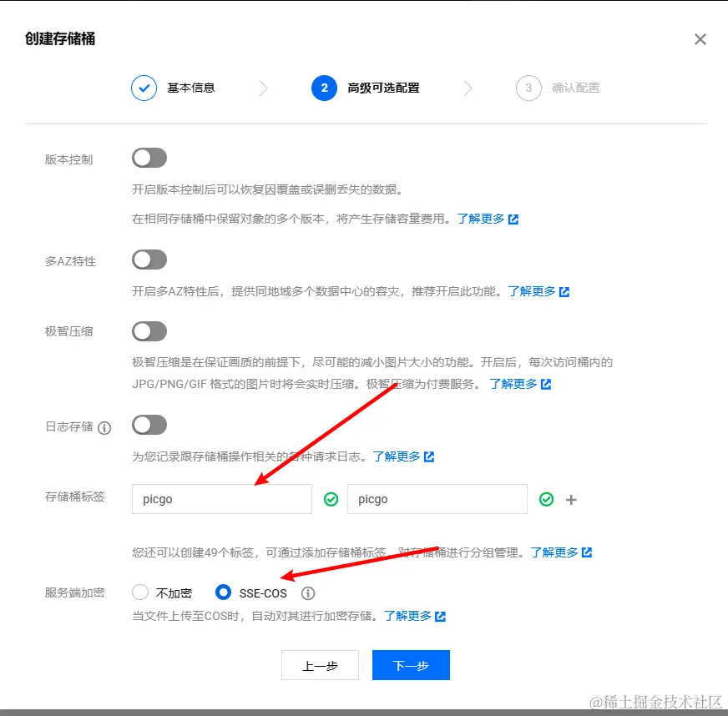This screenshot has width=728, height=716.
Task: Click external link icon after log storage 了解更多
Action: (429, 457)
